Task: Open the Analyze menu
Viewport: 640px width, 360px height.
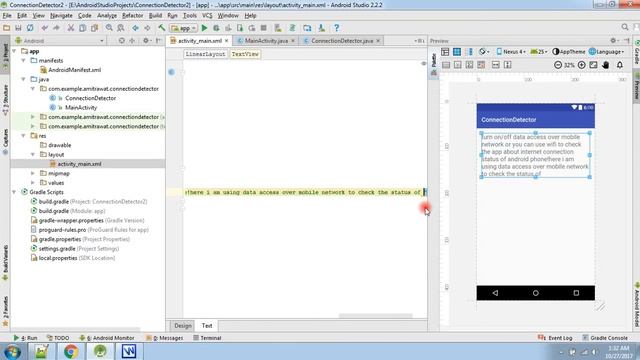Action: point(107,16)
